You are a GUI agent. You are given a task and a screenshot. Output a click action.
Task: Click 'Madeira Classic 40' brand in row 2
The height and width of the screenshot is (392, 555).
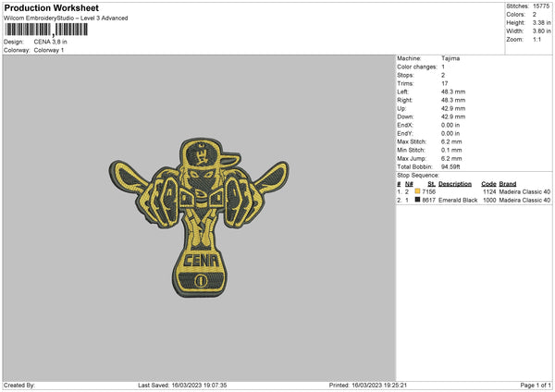[524, 201]
